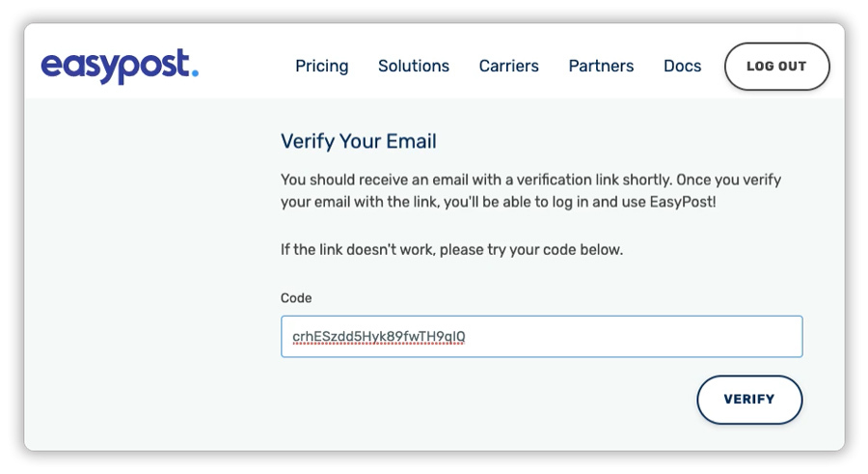Go to the Carriers page

click(509, 67)
